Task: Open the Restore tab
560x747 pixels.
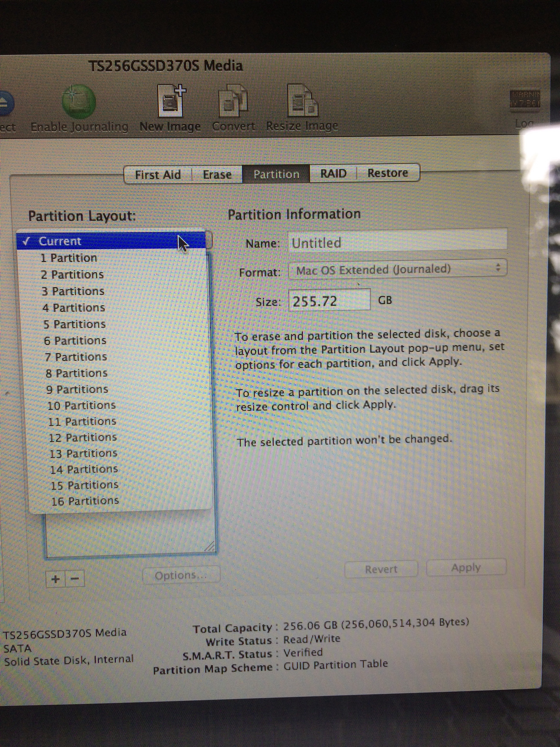Action: (388, 173)
